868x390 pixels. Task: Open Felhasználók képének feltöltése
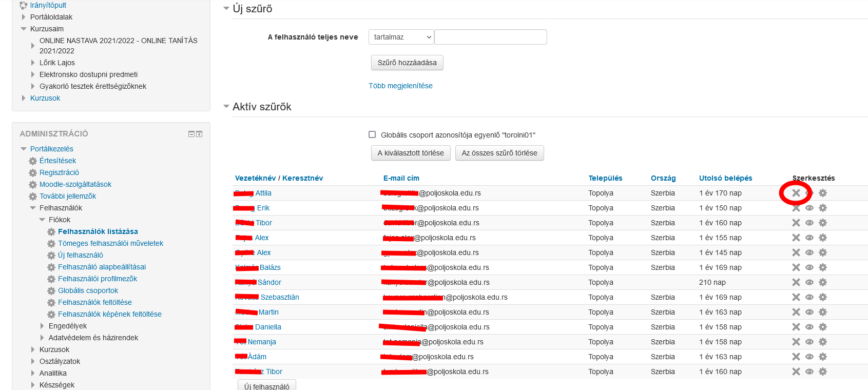click(x=110, y=314)
